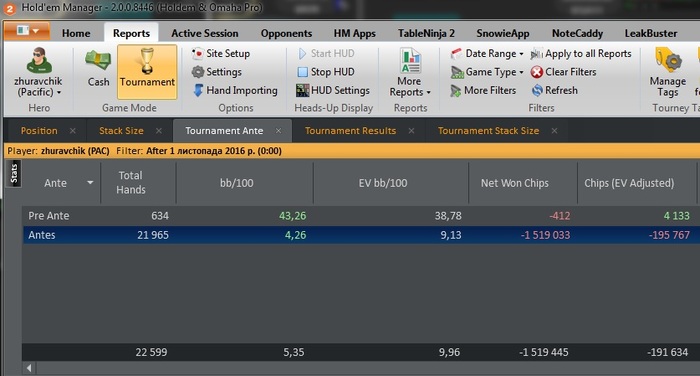The width and height of the screenshot is (700, 376).
Task: Click the Date Range calendar icon
Action: [456, 54]
